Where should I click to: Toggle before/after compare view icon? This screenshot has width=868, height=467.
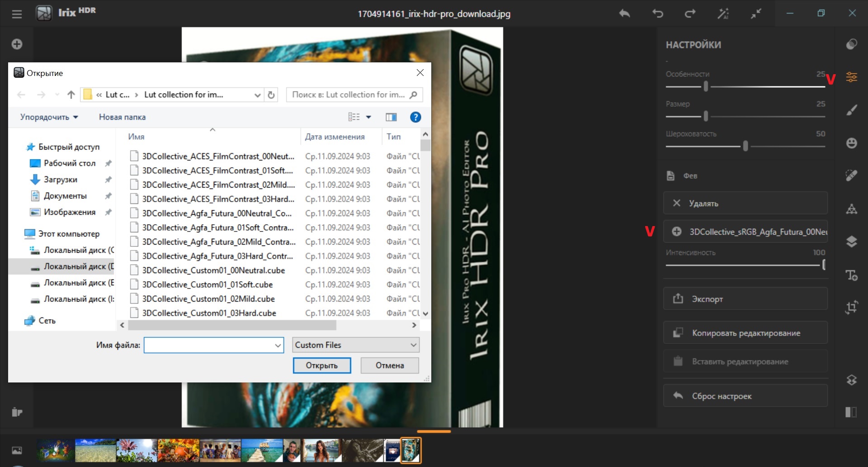point(851,412)
